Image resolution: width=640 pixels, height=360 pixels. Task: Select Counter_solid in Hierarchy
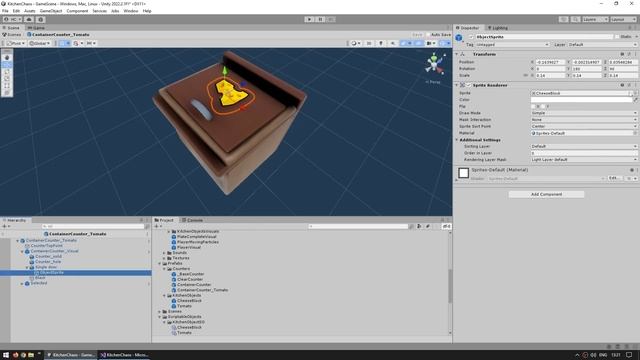[x=48, y=256]
